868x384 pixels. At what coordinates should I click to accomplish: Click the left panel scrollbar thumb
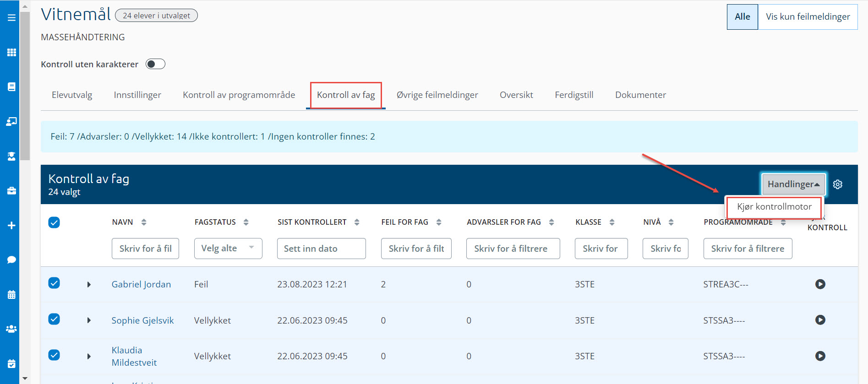tap(25, 86)
